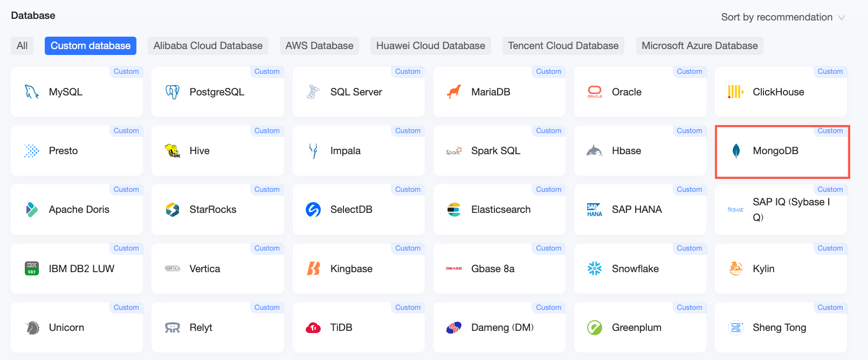Click the IBM DB2 green icon
Viewport: 868px width, 360px height.
(x=32, y=268)
